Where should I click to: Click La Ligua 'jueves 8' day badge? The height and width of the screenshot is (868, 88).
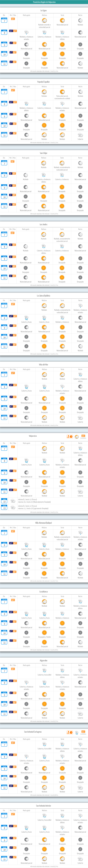click(4, 32)
